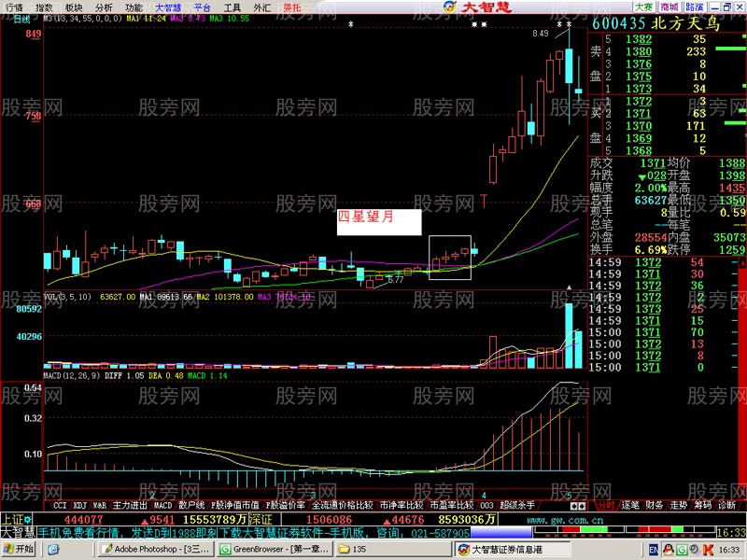Click sell-5 price 1382
This screenshot has width=747, height=560.
(639, 39)
